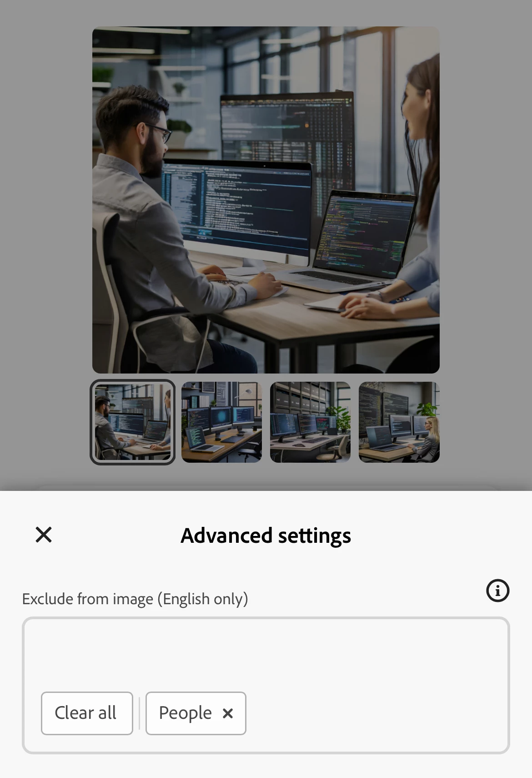The width and height of the screenshot is (532, 778).
Task: Select the second thumbnail with glowing blue monitor
Action: (221, 422)
